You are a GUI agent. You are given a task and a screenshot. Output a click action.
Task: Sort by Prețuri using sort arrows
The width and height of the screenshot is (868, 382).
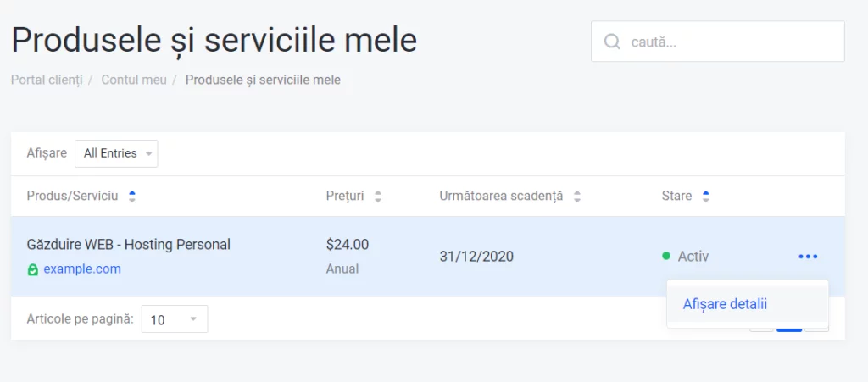click(x=377, y=197)
